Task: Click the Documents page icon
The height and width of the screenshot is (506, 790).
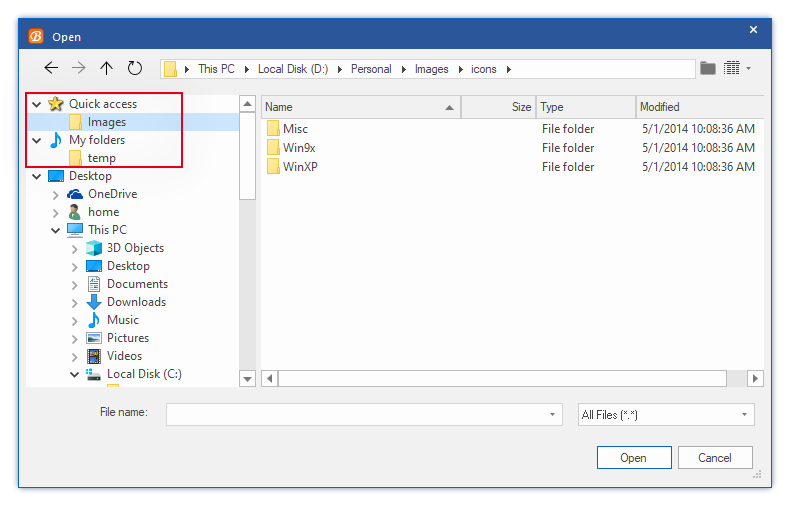Action: [x=94, y=284]
